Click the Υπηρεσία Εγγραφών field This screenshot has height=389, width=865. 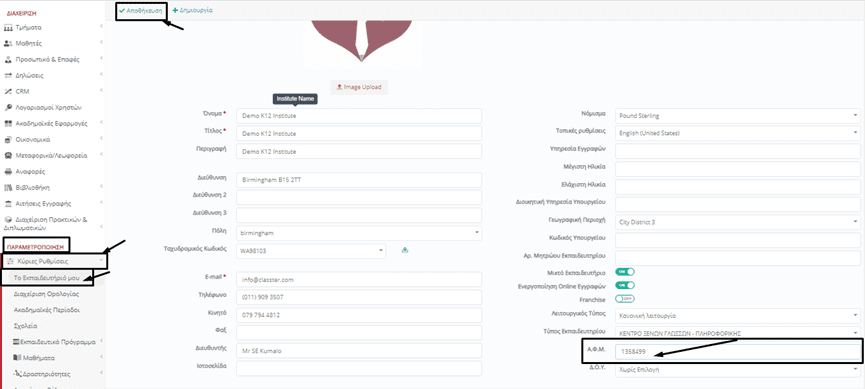(x=737, y=151)
